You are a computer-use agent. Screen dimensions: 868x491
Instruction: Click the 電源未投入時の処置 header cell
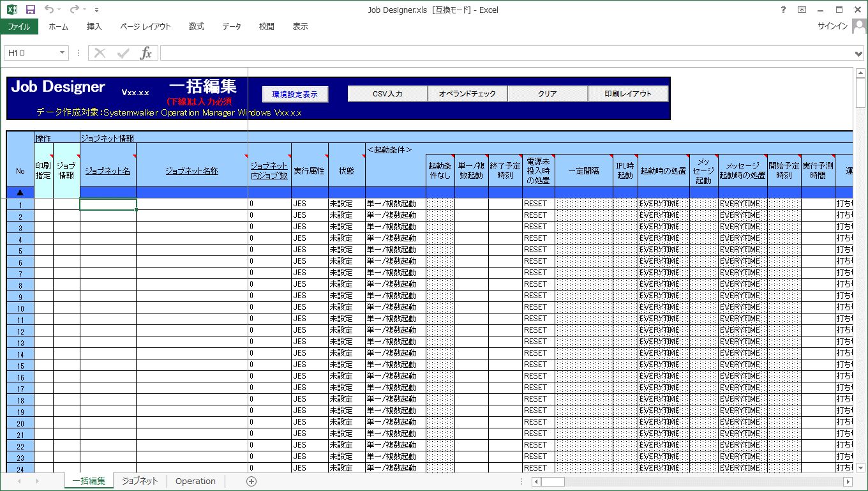point(538,171)
